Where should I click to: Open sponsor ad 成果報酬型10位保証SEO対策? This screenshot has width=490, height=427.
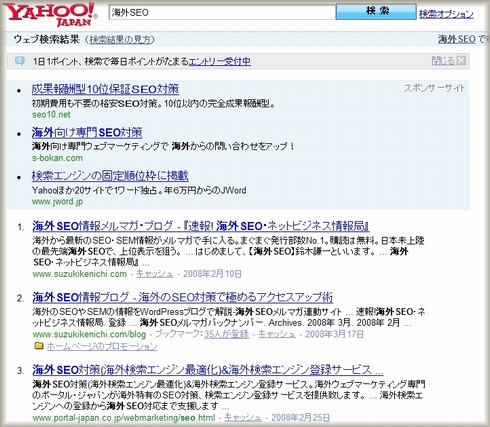[x=105, y=89]
